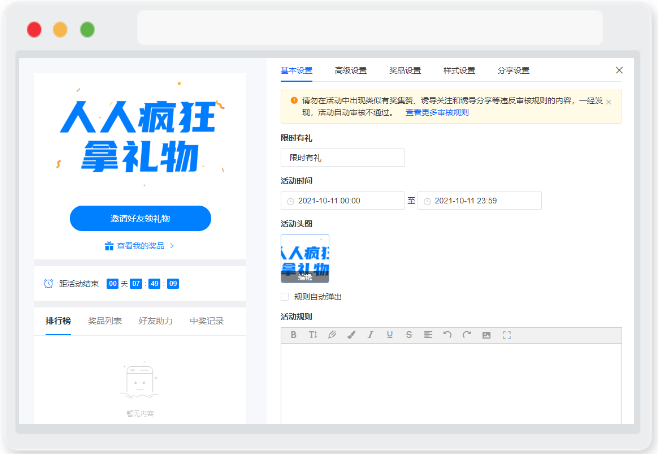658x454 pixels.
Task: Click the 邀请好友领礼物 blue button
Action: 140,218
